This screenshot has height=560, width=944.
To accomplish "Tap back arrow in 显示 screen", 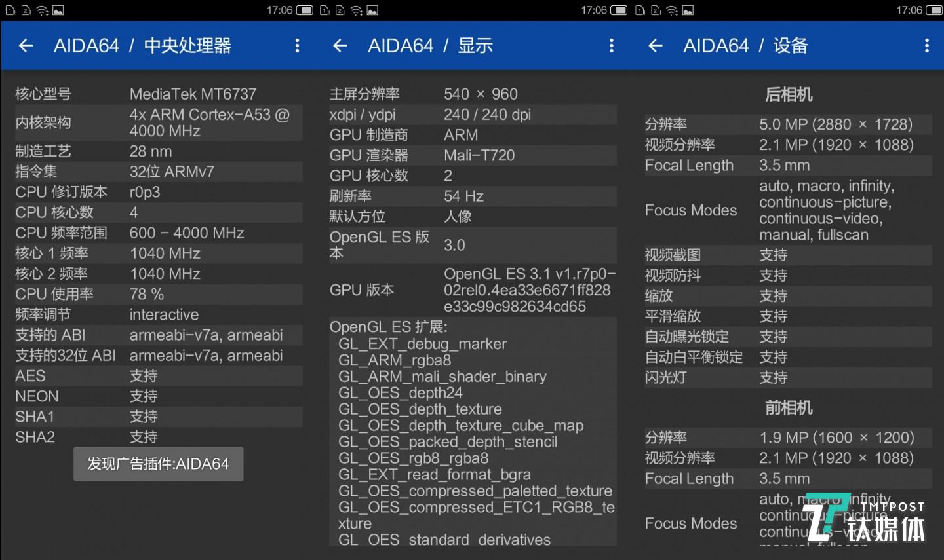I will tap(340, 45).
